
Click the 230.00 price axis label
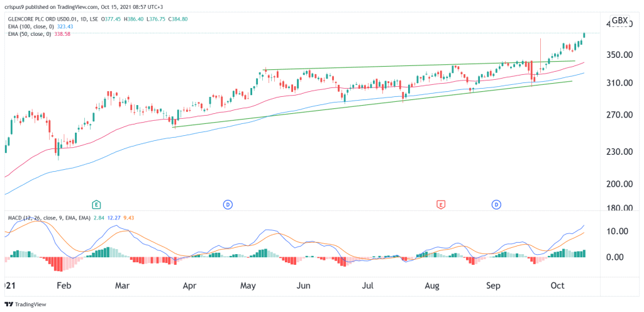click(621, 152)
